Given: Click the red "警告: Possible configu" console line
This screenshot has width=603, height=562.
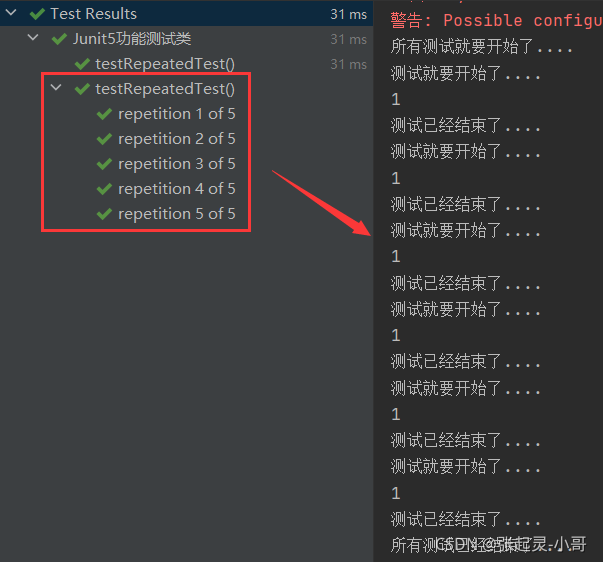Looking at the screenshot, I should (495, 20).
